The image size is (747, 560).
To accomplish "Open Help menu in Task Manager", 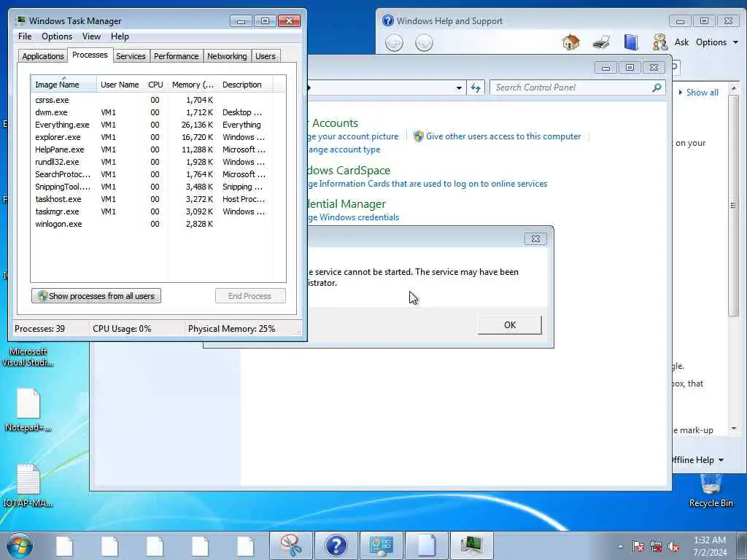I will [x=120, y=36].
